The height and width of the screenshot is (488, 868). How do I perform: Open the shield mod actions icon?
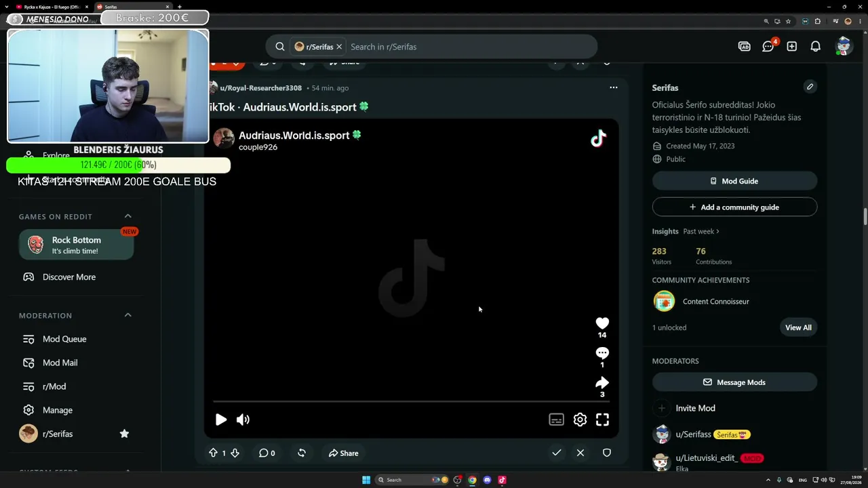click(x=607, y=453)
